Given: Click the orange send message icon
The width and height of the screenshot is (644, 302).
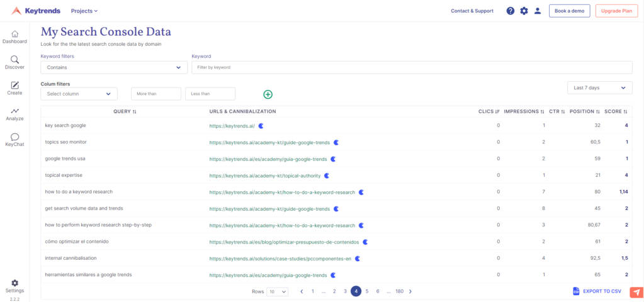Looking at the screenshot, I should pyautogui.click(x=636, y=292).
